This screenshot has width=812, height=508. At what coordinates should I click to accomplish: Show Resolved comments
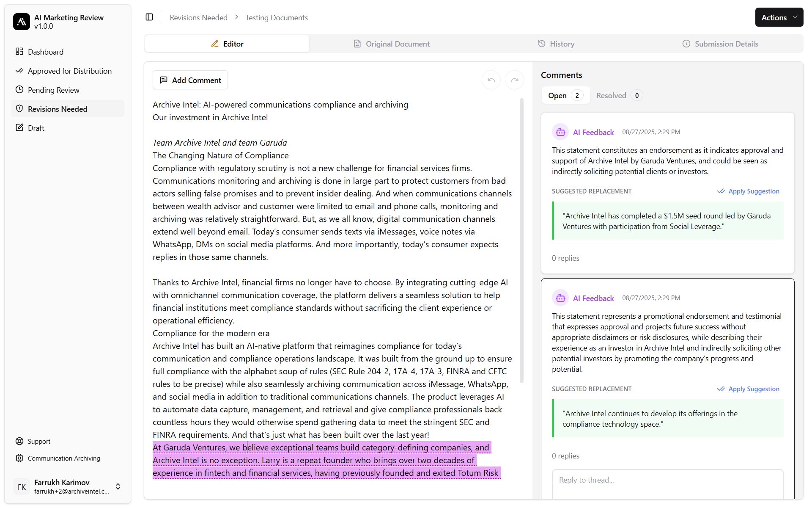pyautogui.click(x=618, y=95)
